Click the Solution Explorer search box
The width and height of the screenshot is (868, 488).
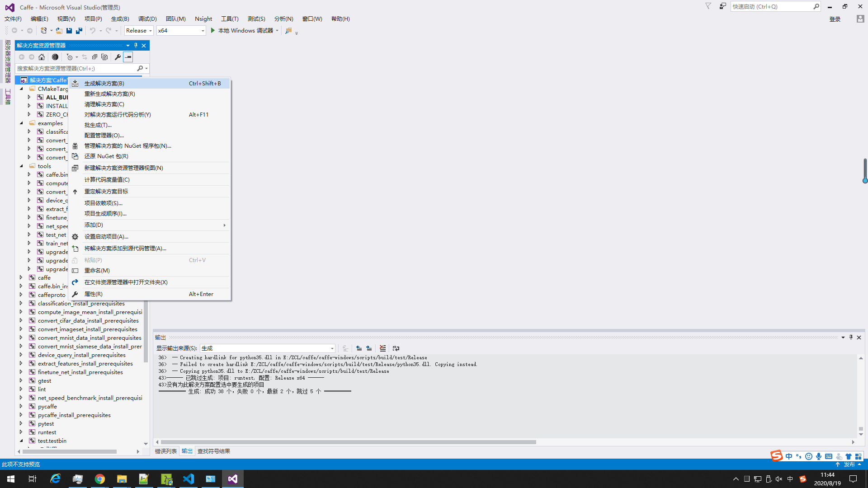(x=76, y=68)
